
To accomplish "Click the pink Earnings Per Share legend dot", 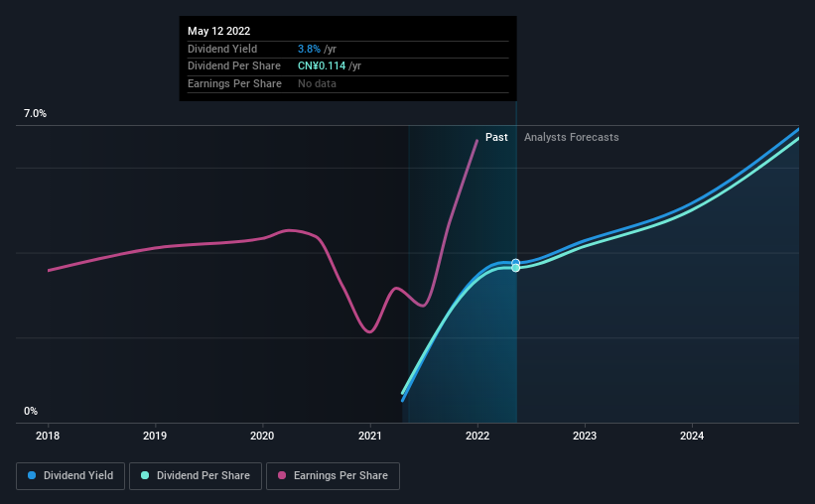I will coord(282,475).
